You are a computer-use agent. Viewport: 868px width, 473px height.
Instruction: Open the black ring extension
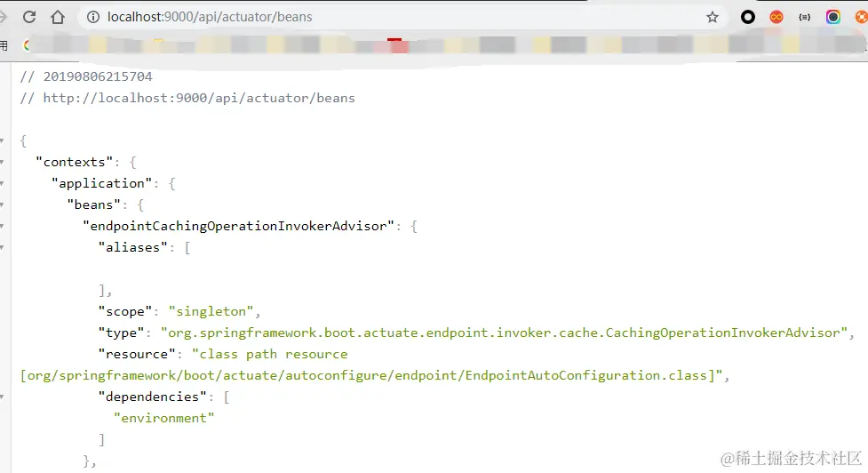748,17
